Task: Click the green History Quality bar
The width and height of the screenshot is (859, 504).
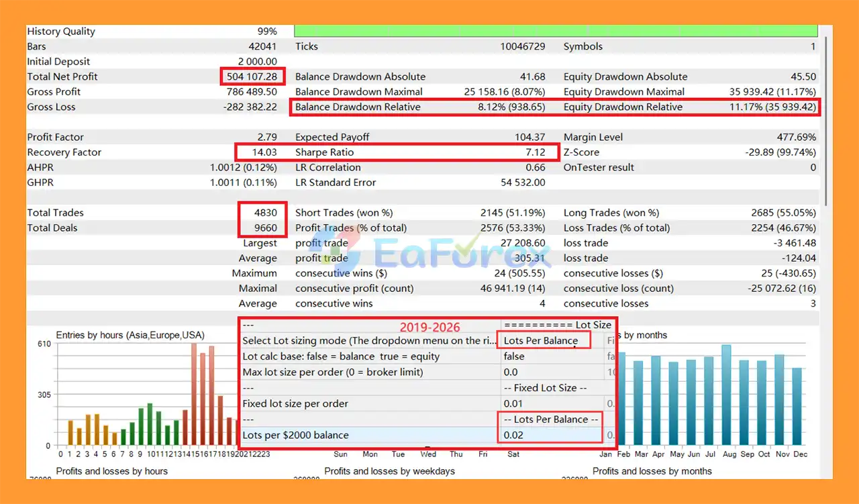Action: click(556, 31)
